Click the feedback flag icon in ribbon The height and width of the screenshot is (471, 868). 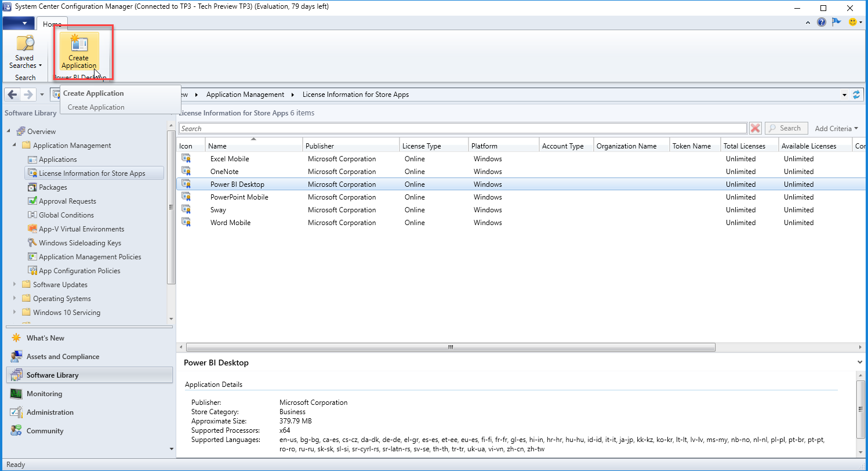pos(836,22)
